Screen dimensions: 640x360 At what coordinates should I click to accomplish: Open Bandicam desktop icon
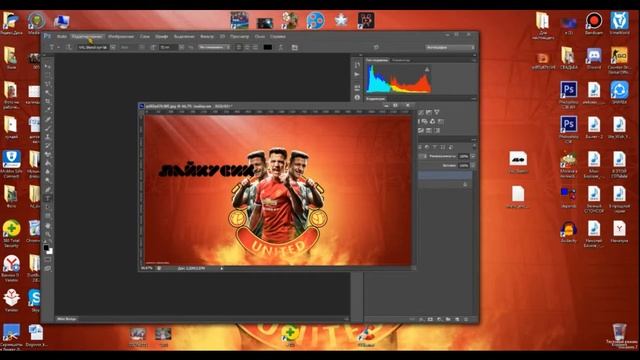coord(593,23)
